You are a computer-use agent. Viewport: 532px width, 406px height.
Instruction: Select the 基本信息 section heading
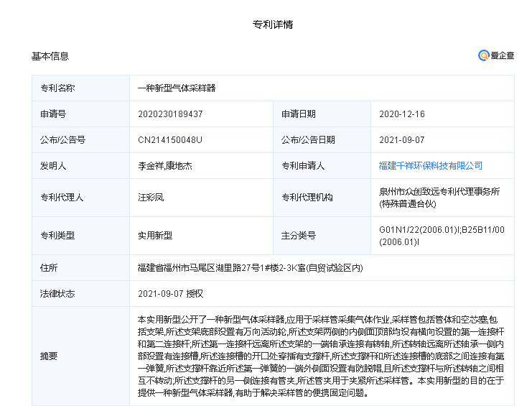coord(50,56)
